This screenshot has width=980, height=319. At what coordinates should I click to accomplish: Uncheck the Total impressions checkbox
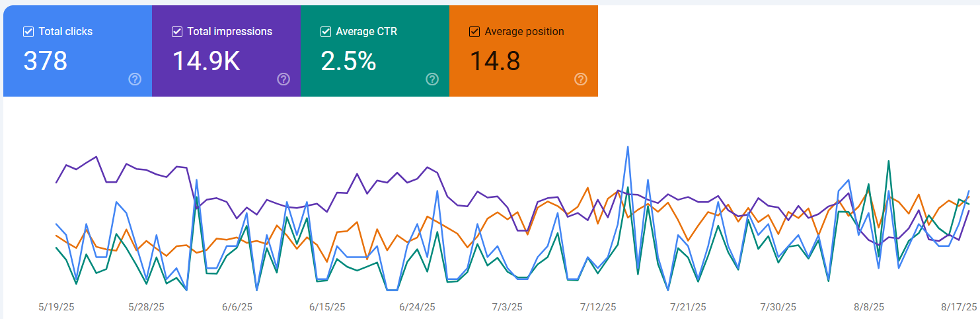click(x=177, y=32)
